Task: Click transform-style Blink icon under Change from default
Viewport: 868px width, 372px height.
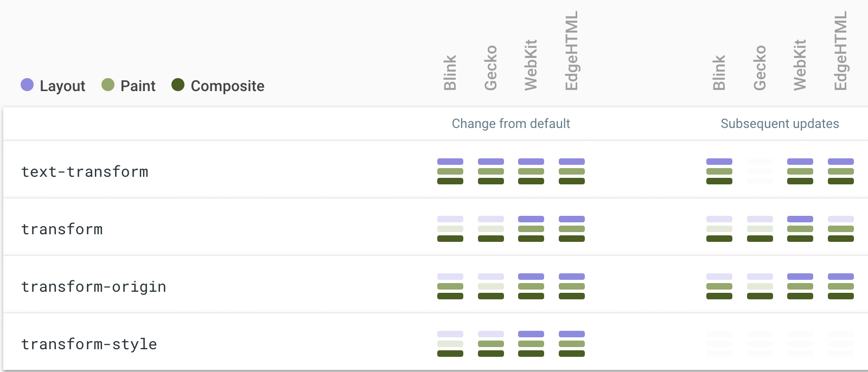Action: 450,344
